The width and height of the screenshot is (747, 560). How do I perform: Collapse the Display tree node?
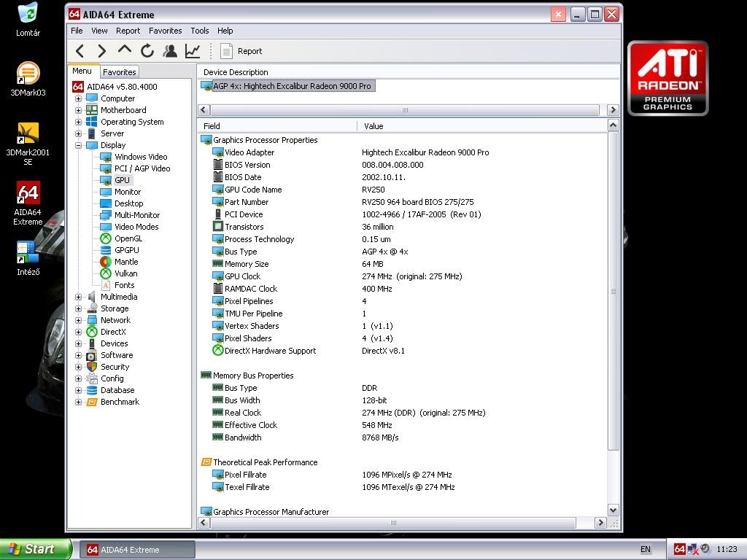pyautogui.click(x=79, y=145)
